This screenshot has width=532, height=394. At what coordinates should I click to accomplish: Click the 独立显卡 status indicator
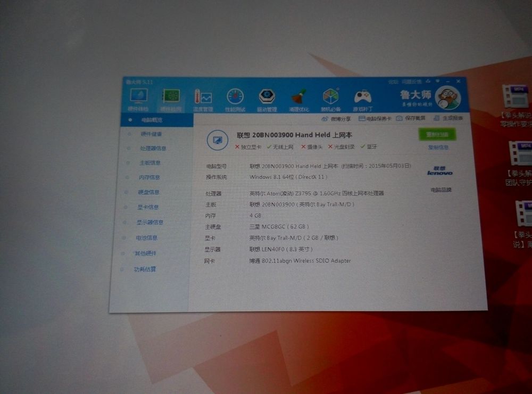(x=248, y=147)
